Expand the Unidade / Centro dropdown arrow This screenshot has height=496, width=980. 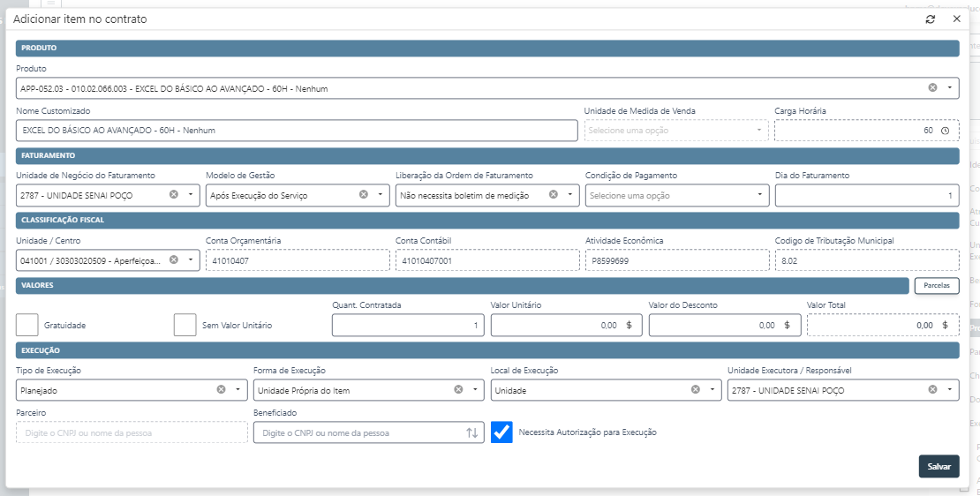pos(191,259)
